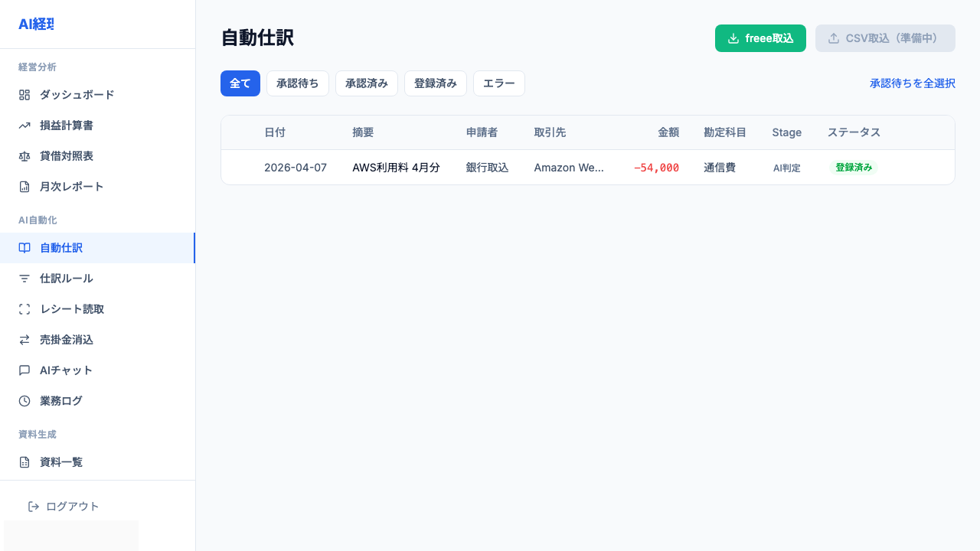Image resolution: width=980 pixels, height=551 pixels.
Task: Enable the エラー filter chip
Action: [x=498, y=83]
